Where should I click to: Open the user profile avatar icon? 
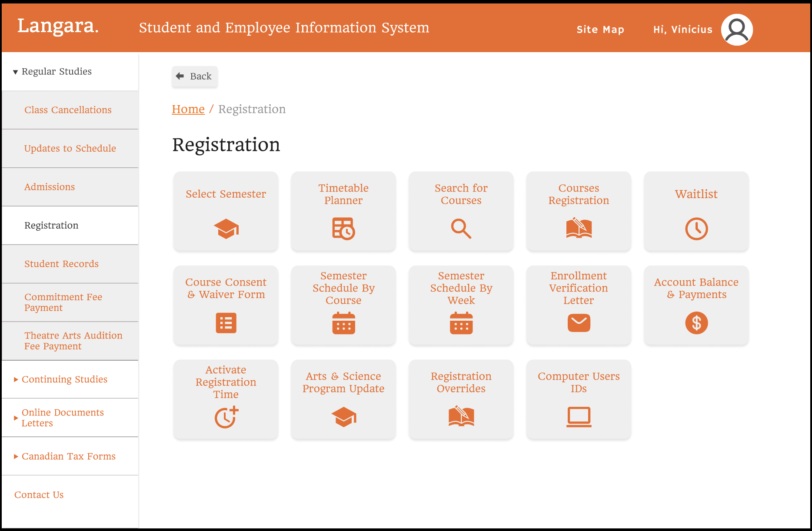tap(736, 29)
